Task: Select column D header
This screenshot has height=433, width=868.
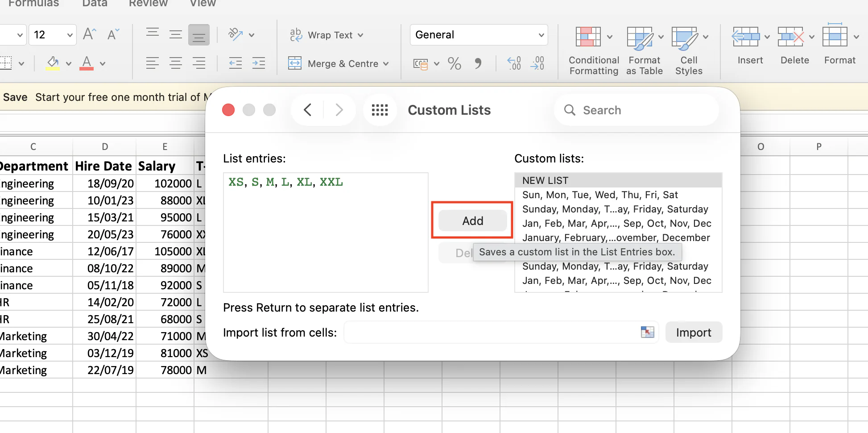Action: coord(105,146)
